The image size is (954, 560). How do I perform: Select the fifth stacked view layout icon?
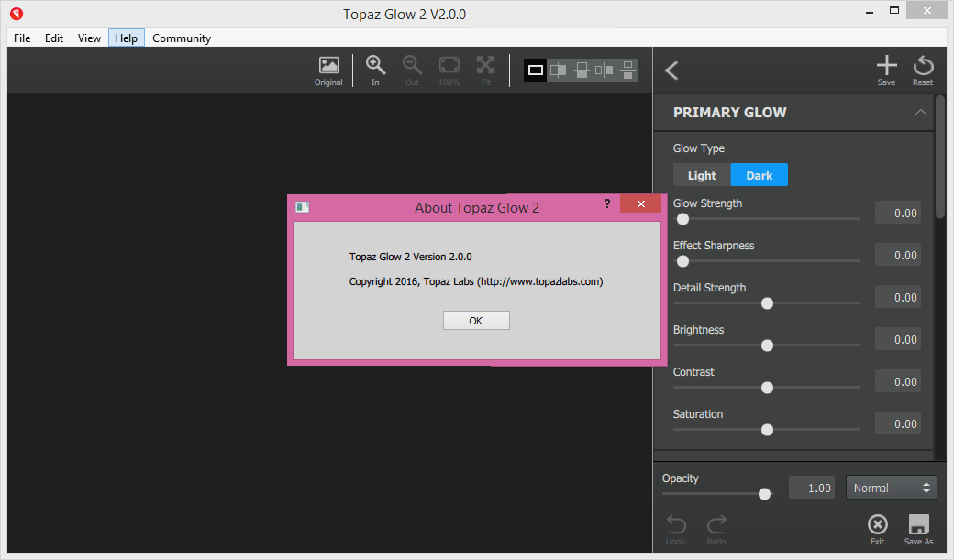point(627,71)
